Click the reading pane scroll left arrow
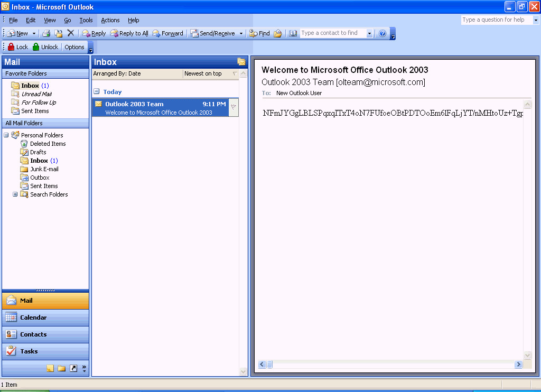541x392 pixels. (262, 364)
